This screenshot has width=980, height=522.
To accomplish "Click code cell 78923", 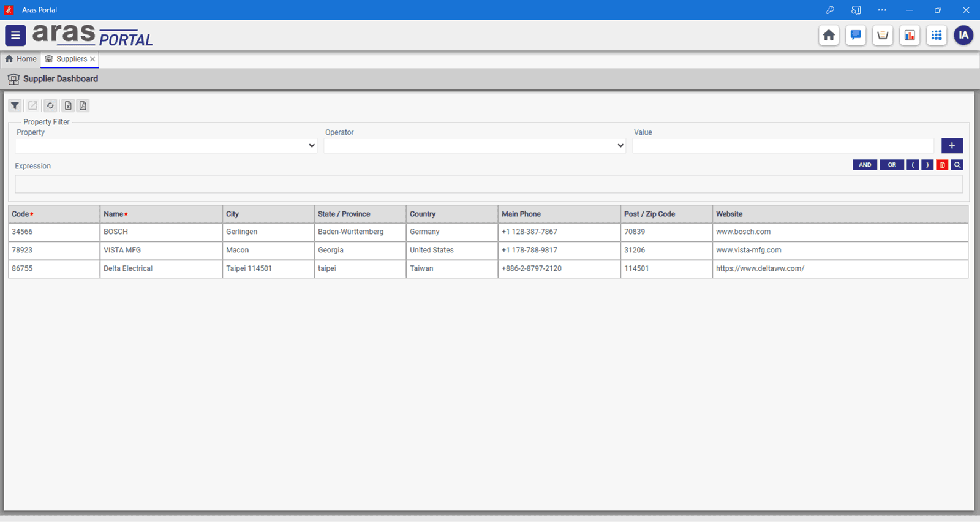I will (54, 250).
